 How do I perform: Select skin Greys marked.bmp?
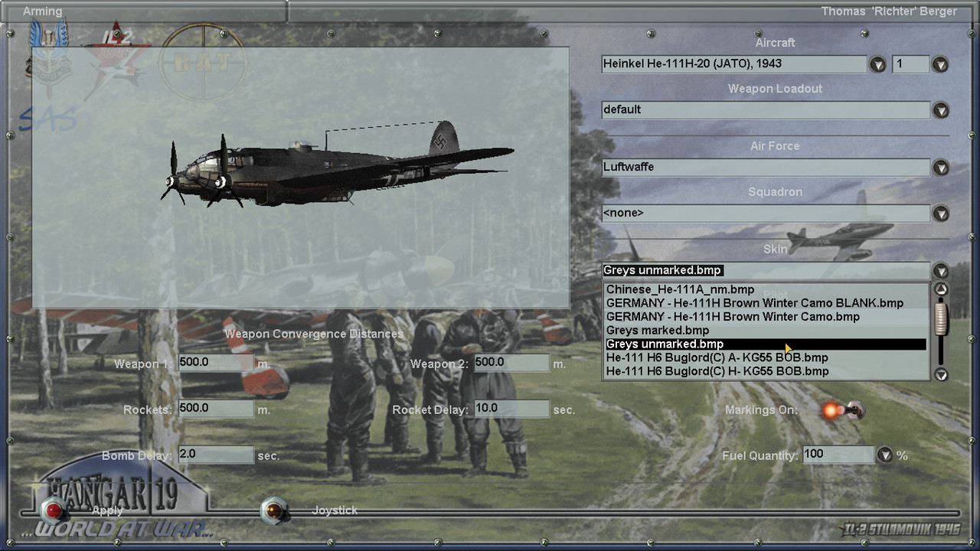(x=766, y=331)
